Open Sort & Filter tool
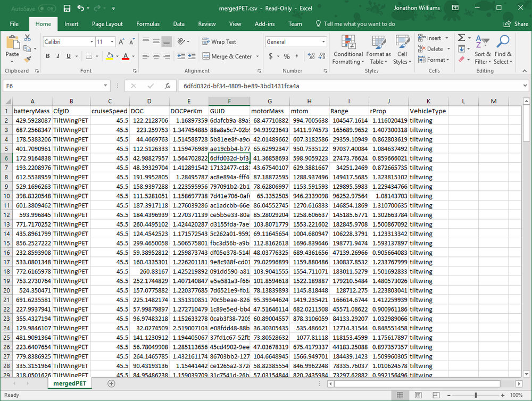 coord(483,49)
